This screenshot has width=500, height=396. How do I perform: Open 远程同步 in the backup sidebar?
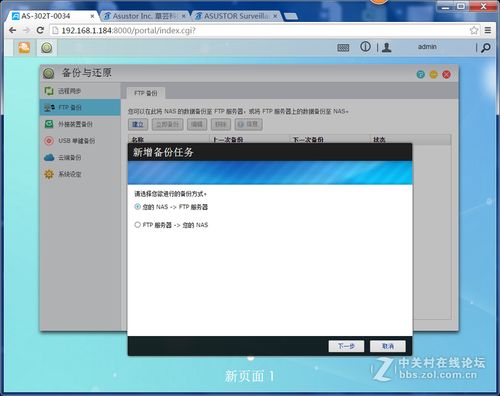[x=80, y=91]
